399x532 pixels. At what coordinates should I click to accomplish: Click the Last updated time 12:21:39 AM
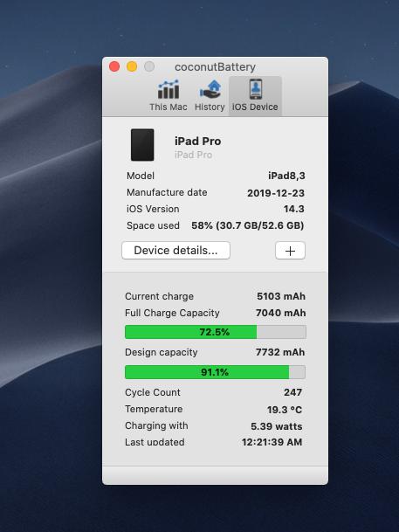click(x=272, y=442)
